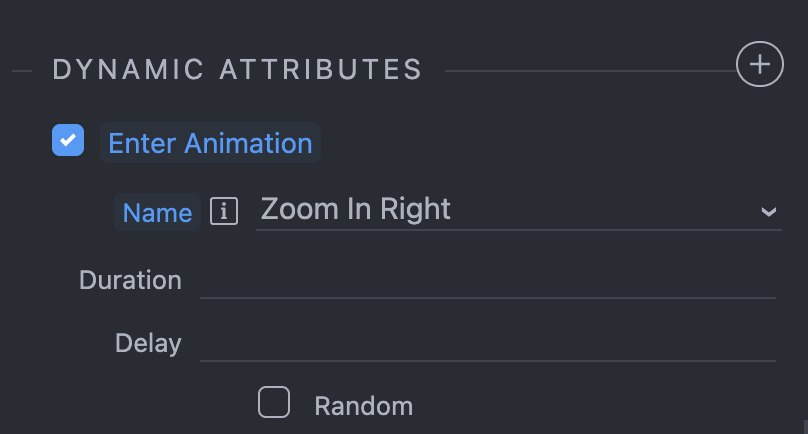808x434 pixels.
Task: Select the Dynamic Attributes section header
Action: [x=237, y=70]
